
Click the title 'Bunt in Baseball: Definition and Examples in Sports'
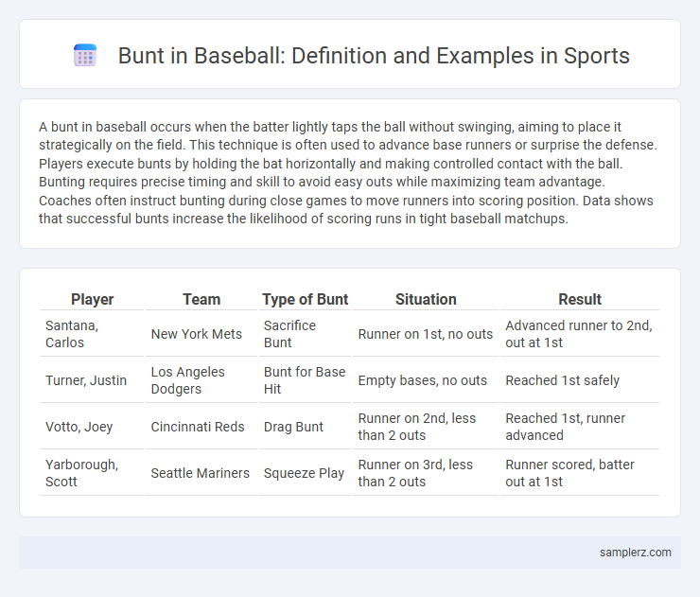(374, 56)
